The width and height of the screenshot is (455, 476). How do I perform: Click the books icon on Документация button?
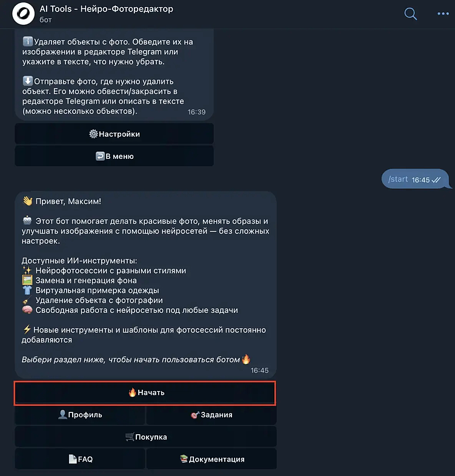pyautogui.click(x=184, y=458)
